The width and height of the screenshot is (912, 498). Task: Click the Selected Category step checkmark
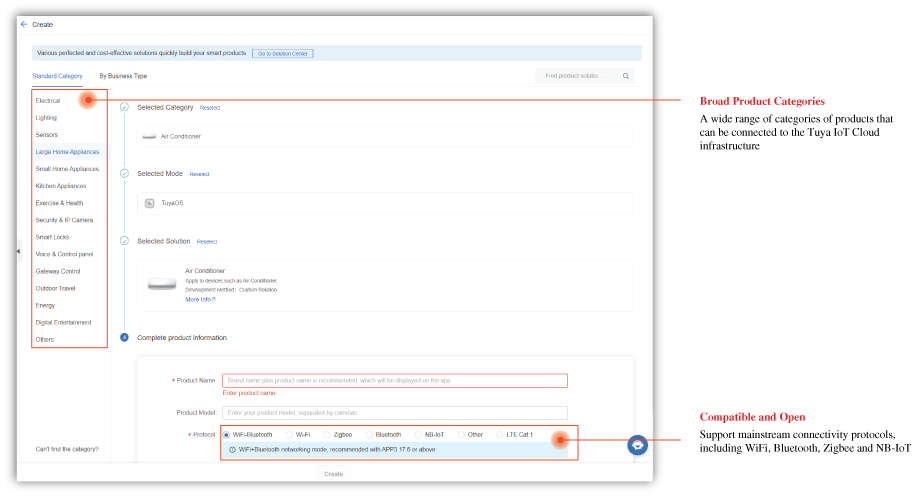coord(124,107)
